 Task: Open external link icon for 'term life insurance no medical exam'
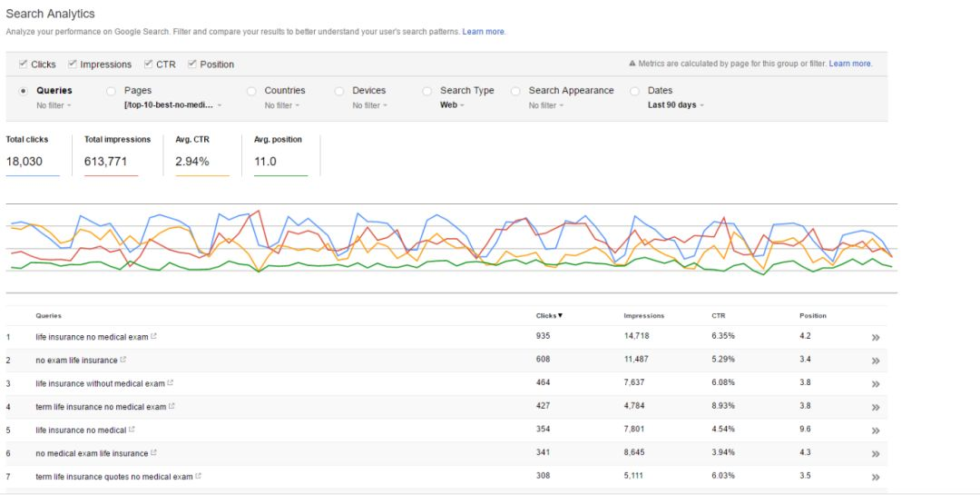pyautogui.click(x=171, y=406)
